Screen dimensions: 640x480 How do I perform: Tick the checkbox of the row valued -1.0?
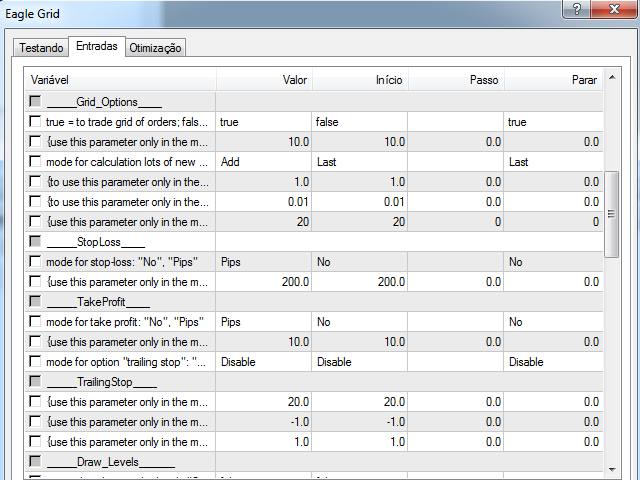35,421
